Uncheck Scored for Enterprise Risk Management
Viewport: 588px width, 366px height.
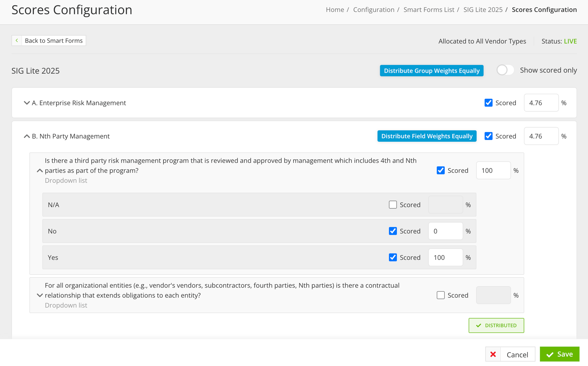click(489, 102)
